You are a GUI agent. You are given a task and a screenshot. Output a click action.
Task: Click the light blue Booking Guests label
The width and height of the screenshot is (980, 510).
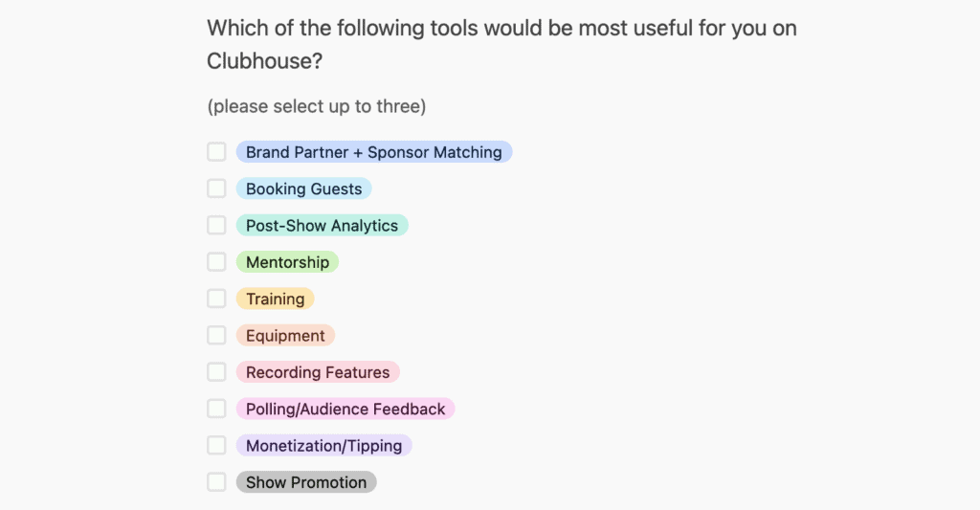point(303,188)
